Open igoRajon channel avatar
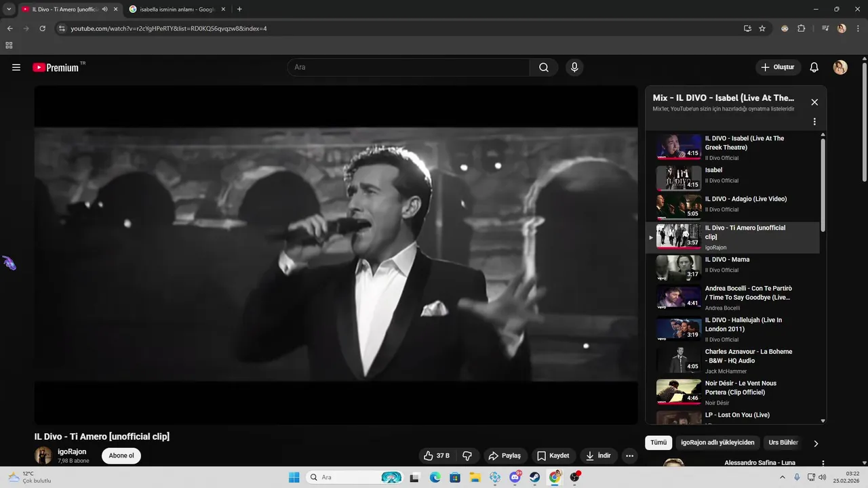The width and height of the screenshot is (868, 488). tap(43, 455)
